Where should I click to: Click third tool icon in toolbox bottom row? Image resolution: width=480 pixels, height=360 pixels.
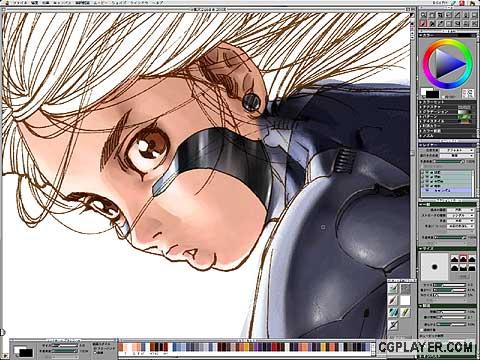(441, 23)
